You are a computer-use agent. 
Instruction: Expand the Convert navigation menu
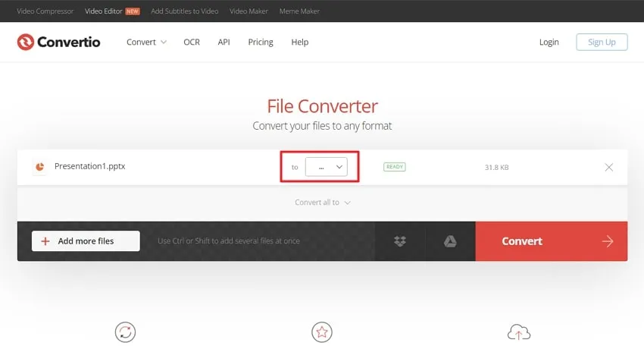[146, 42]
